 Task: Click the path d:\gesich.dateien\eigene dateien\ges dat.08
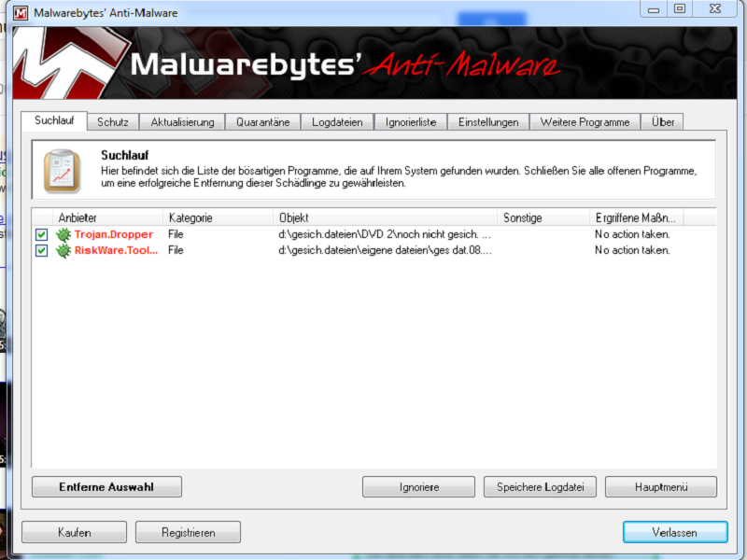tap(385, 250)
